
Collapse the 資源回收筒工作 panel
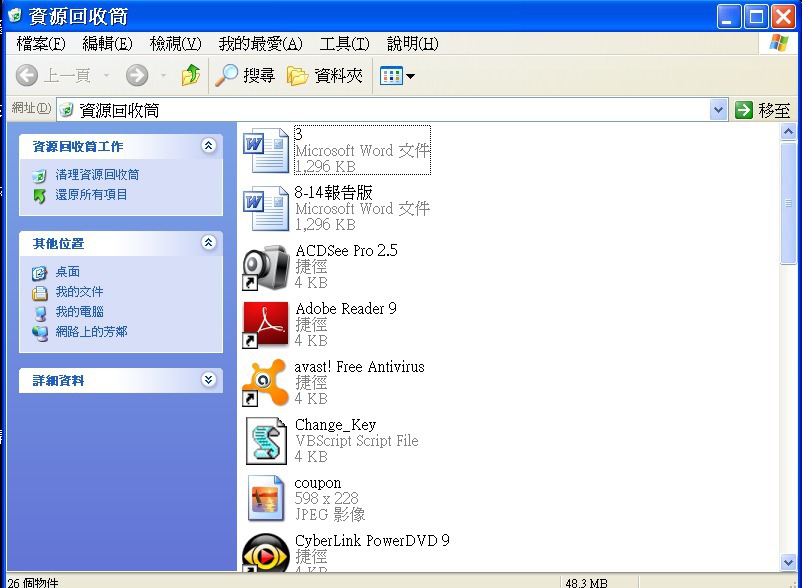tap(208, 146)
